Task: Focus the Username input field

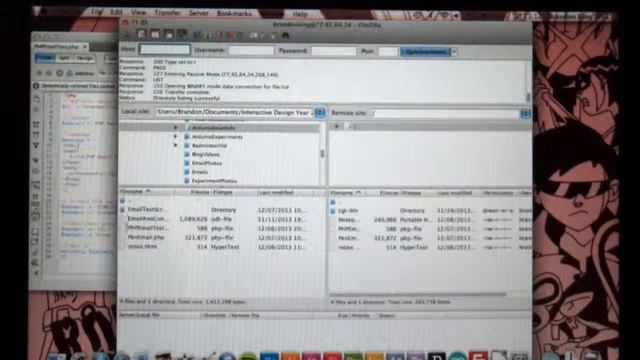Action: 251,50
